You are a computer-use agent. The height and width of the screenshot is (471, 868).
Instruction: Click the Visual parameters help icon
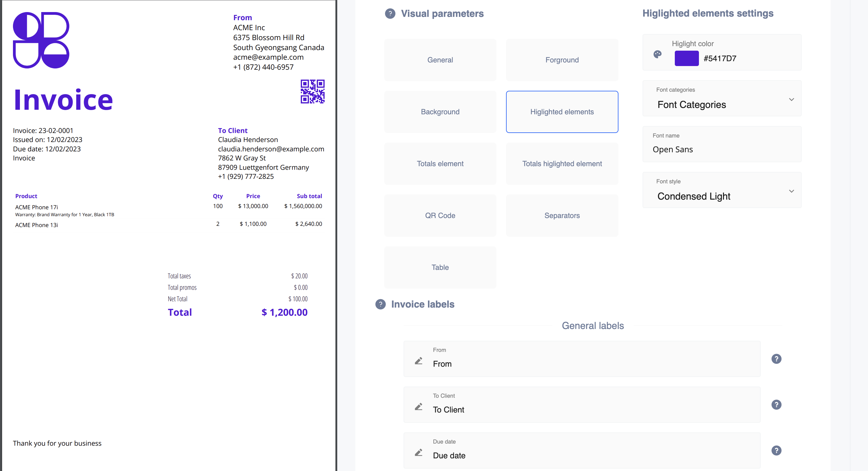390,14
